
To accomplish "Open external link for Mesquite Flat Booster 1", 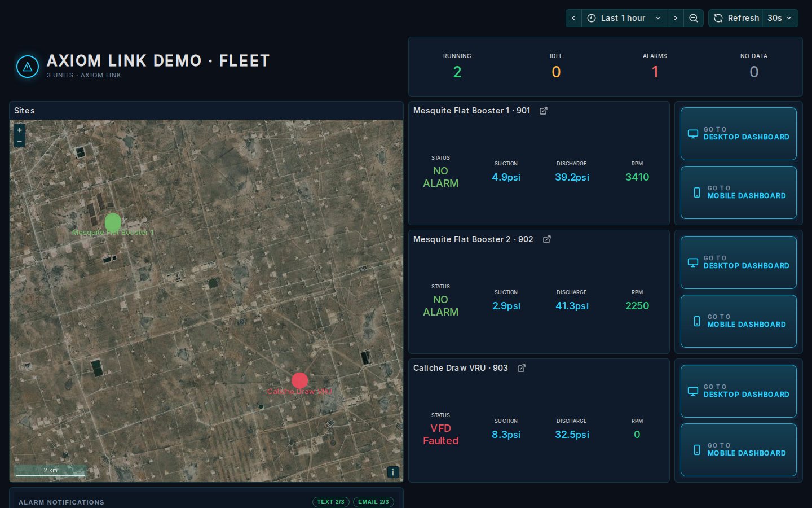I will 544,111.
